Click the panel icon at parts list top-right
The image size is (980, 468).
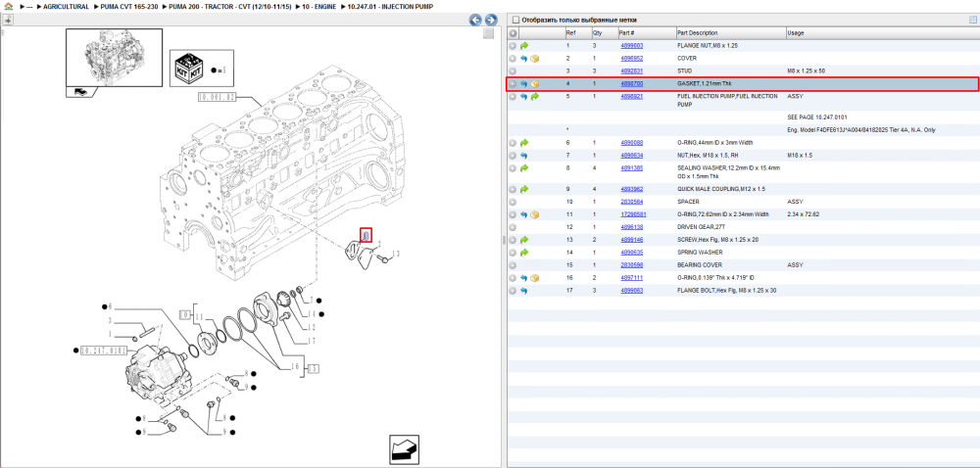[972, 20]
